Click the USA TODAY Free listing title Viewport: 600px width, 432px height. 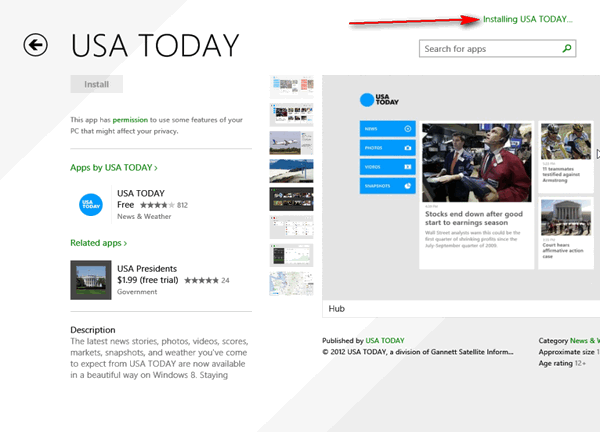point(141,193)
